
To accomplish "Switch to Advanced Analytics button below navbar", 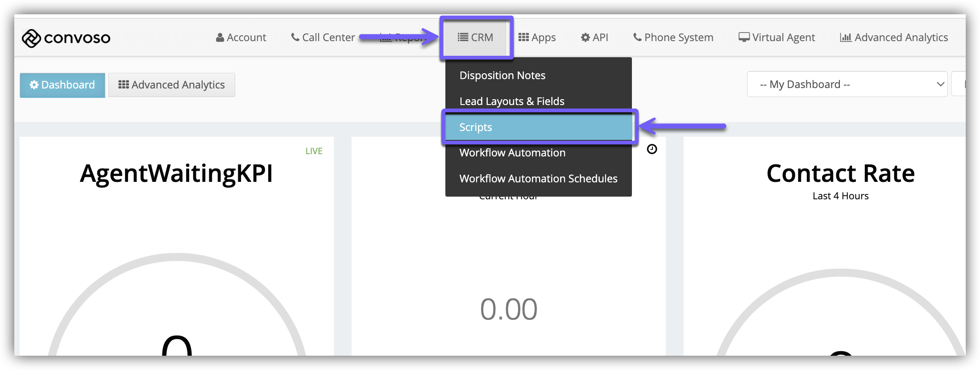I will click(172, 85).
